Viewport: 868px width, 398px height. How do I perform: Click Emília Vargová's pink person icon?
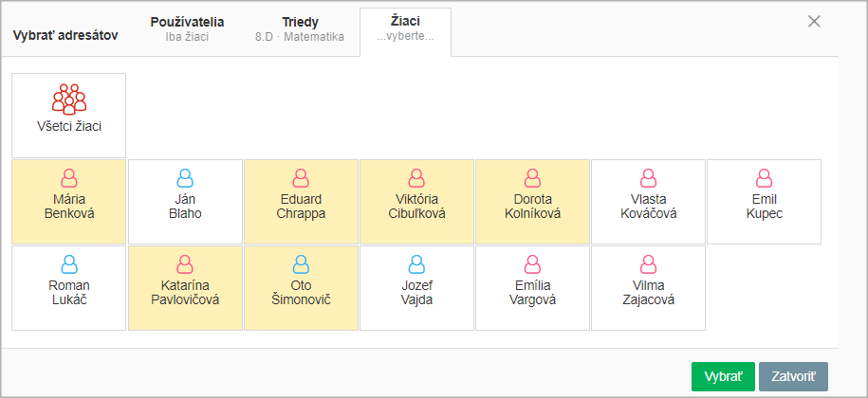(x=532, y=264)
